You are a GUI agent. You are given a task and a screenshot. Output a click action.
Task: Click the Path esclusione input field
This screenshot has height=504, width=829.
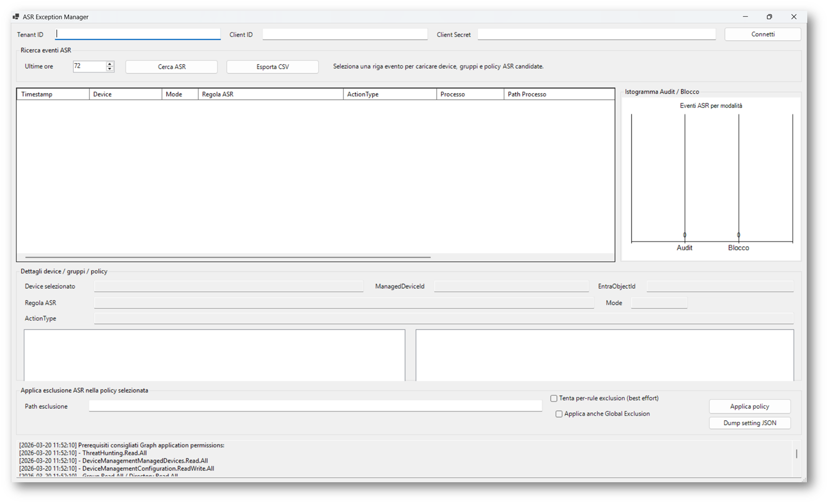point(315,406)
